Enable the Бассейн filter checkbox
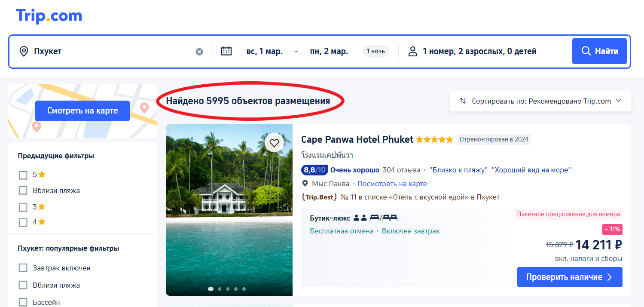 23,302
